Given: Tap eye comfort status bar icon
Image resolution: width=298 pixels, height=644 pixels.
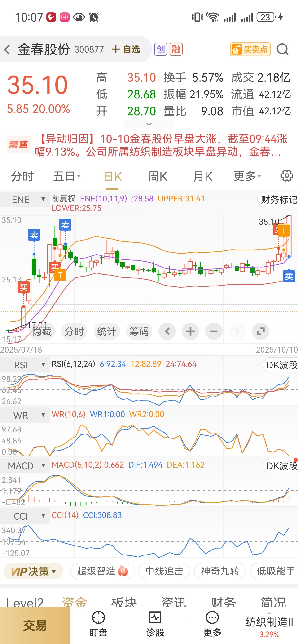Looking at the screenshot, I should [79, 17].
